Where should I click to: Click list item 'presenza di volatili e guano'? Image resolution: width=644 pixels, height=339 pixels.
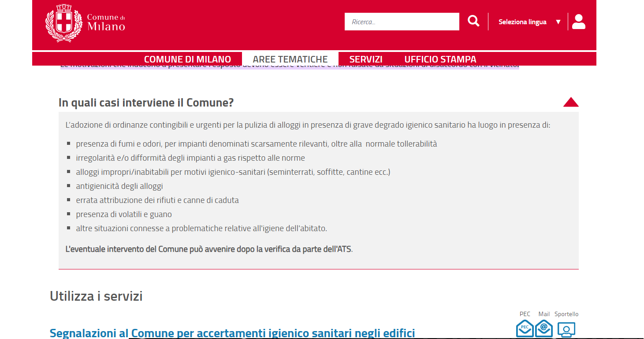coord(124,214)
